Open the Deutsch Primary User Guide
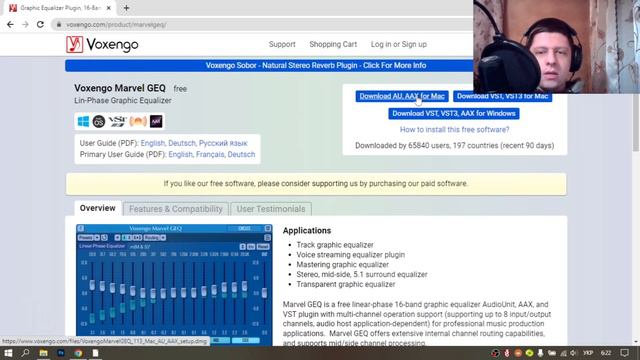This screenshot has width=640, height=360. (x=241, y=154)
